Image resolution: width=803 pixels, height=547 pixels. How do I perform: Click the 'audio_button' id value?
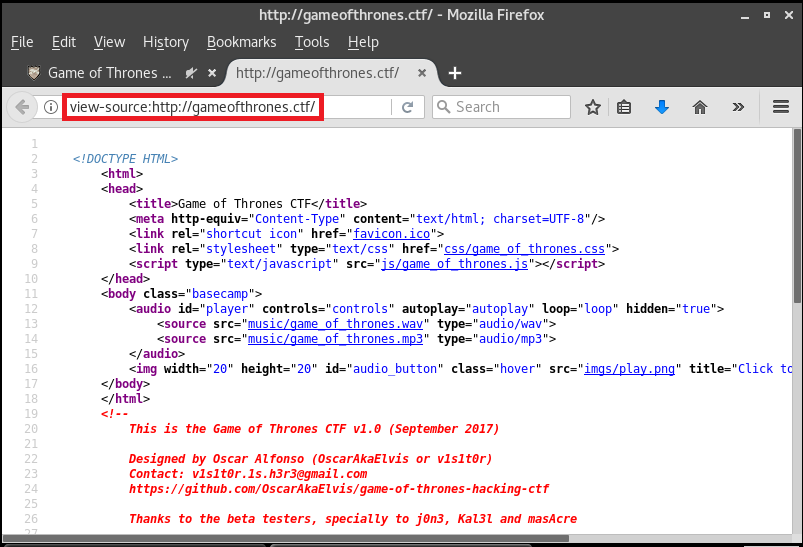point(395,369)
